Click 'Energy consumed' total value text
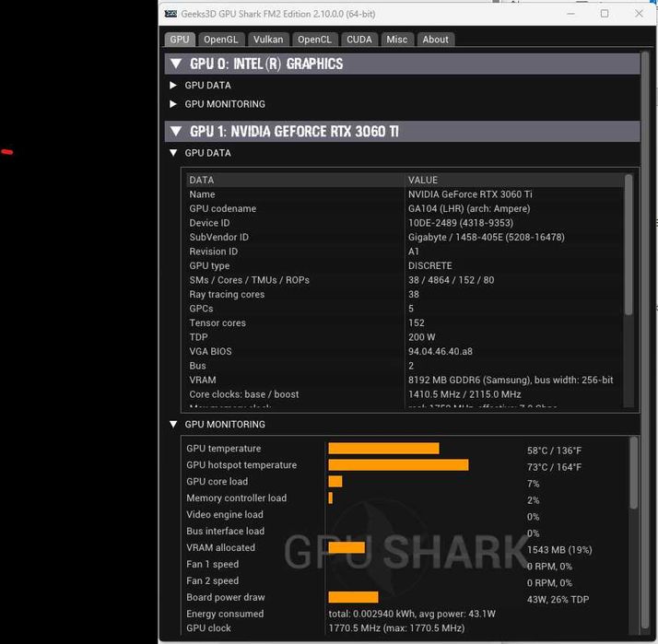658x644 pixels. click(x=412, y=614)
